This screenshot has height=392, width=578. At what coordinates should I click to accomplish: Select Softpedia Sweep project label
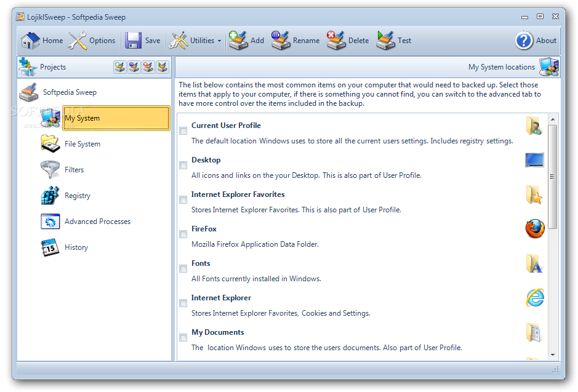(70, 92)
